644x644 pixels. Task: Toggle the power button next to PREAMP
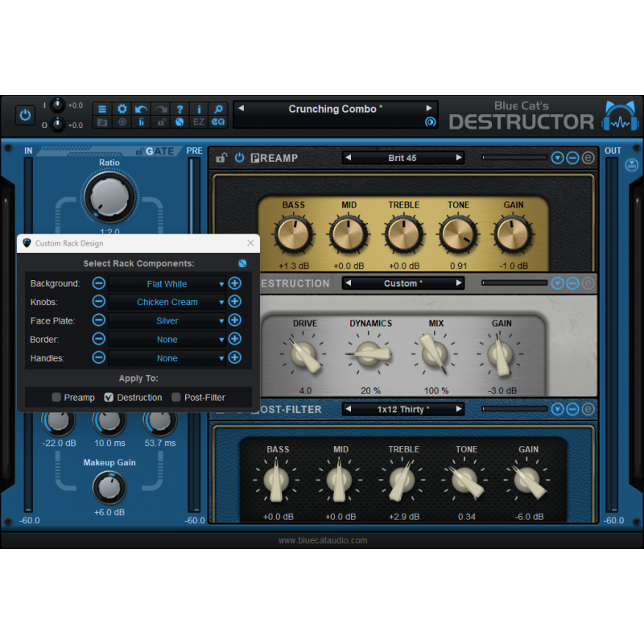(x=240, y=158)
